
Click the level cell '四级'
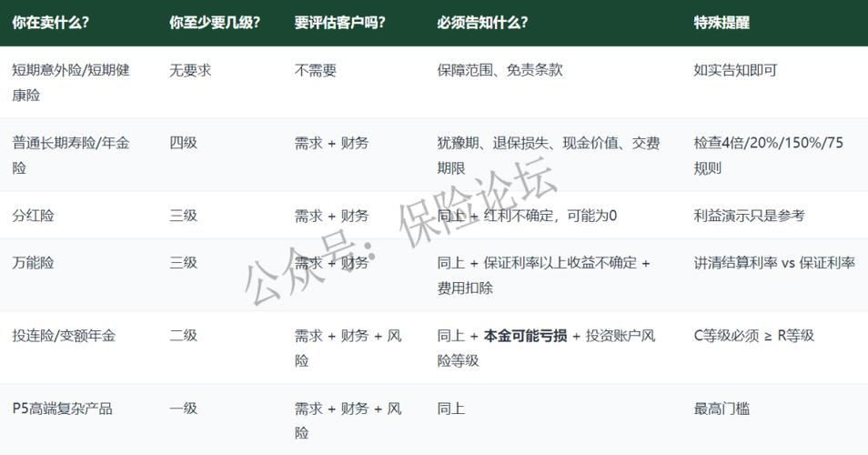pos(183,143)
